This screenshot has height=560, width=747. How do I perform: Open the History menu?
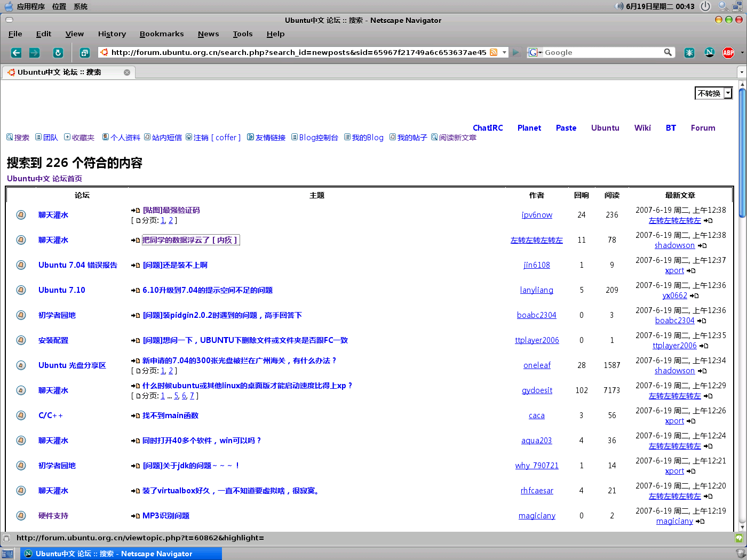click(112, 34)
